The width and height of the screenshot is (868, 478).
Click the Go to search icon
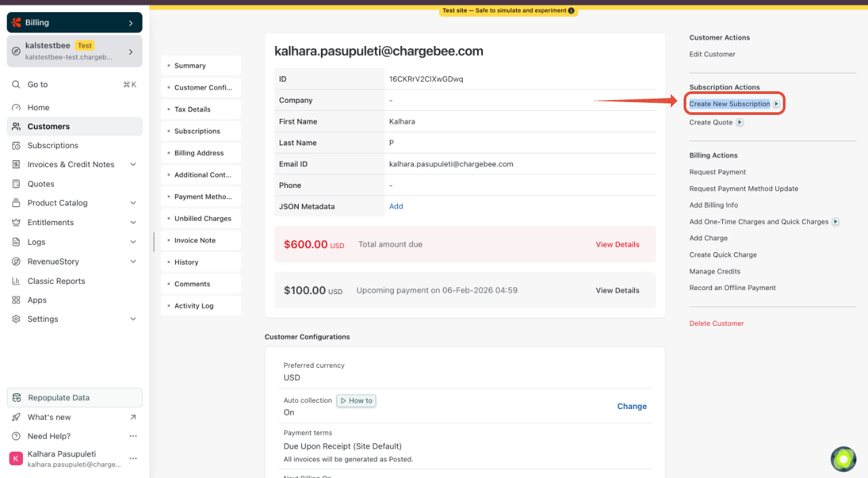16,85
